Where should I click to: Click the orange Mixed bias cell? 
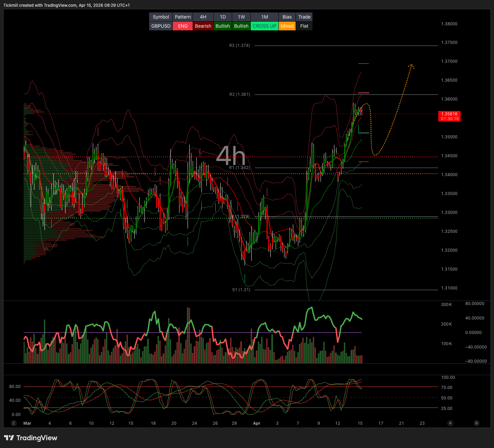(287, 26)
